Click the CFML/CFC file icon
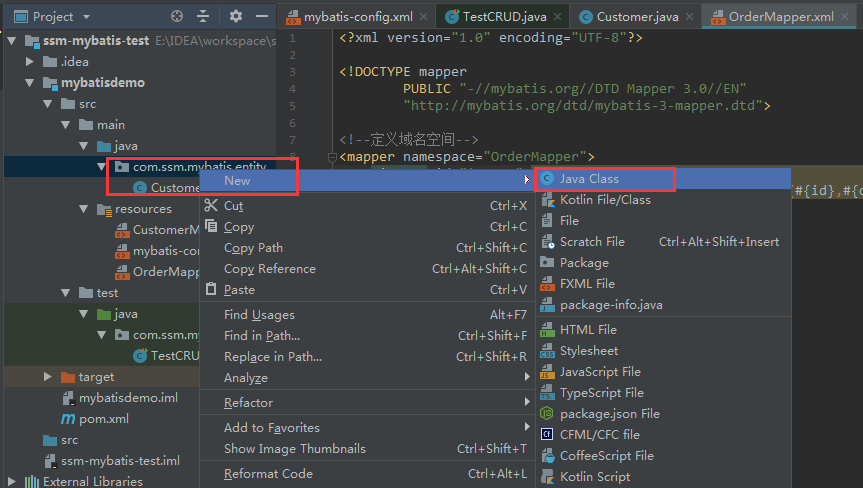The height and width of the screenshot is (488, 863). click(547, 435)
